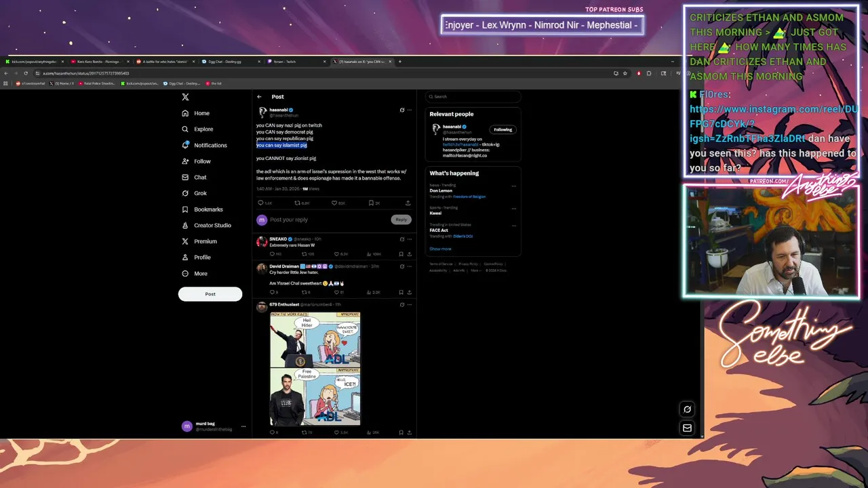This screenshot has width=868, height=488.
Task: Click the Following button for hasanabi
Action: 503,129
